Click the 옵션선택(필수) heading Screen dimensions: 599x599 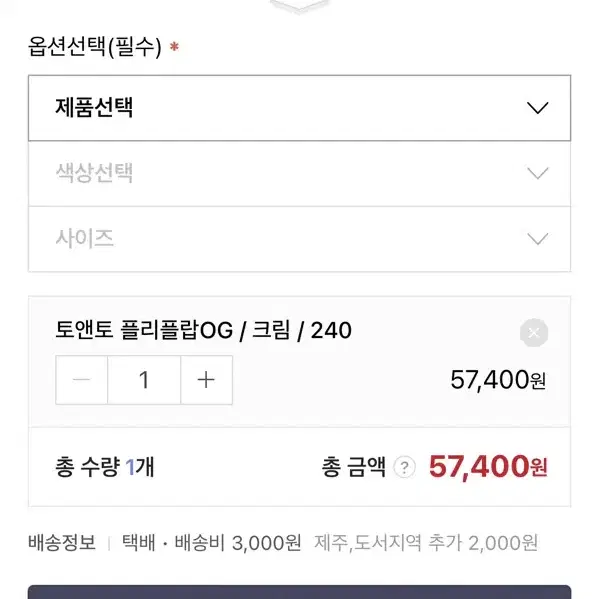pos(95,47)
